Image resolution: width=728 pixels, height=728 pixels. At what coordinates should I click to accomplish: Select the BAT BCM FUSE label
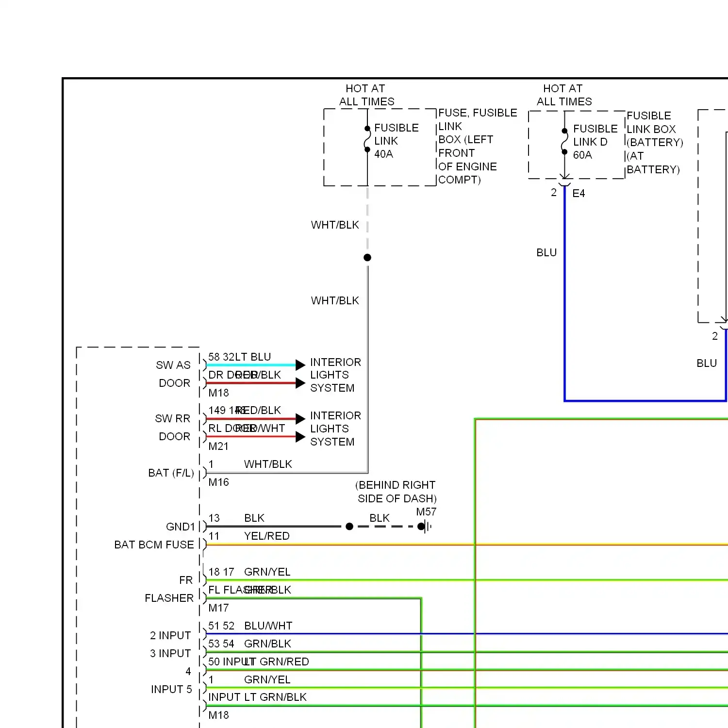coord(154,545)
